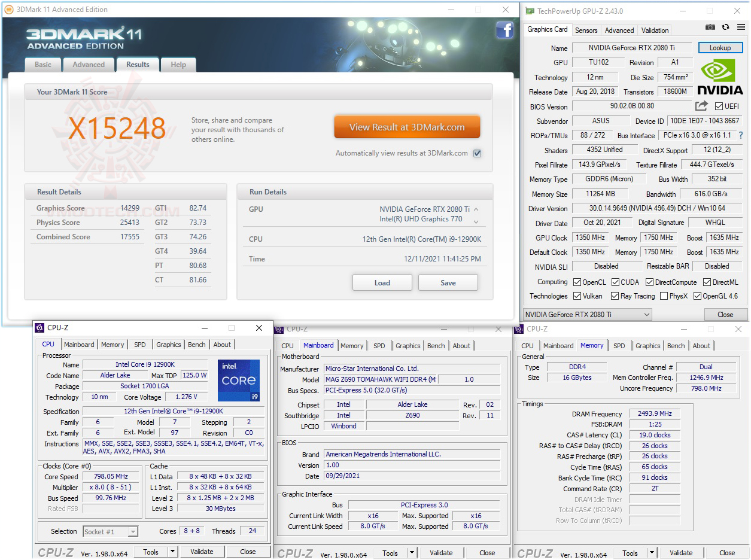Open the GPU selection dropdown in GPU-Z
Image resolution: width=751 pixels, height=560 pixels.
tap(587, 315)
